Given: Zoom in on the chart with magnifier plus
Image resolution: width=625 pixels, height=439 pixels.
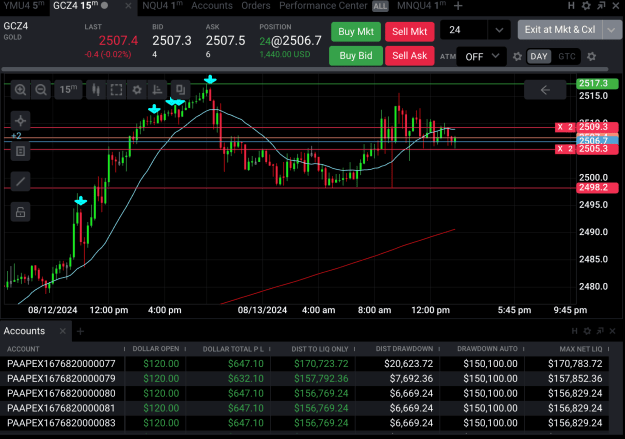Looking at the screenshot, I should click(20, 90).
